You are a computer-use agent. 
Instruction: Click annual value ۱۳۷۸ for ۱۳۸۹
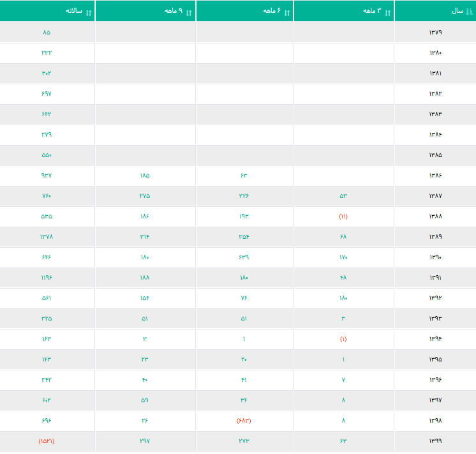[x=47, y=236]
